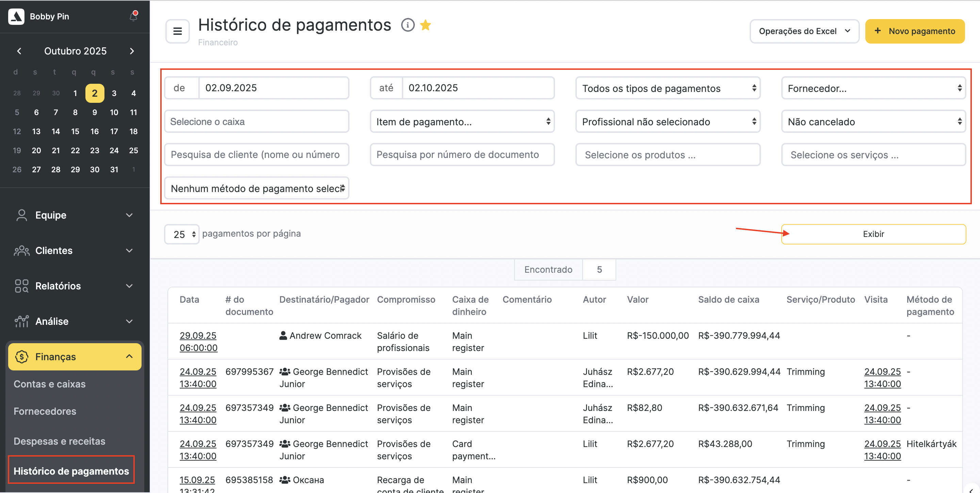Screen dimensions: 980x493
Task: Click the info icon beside page title
Action: click(407, 25)
